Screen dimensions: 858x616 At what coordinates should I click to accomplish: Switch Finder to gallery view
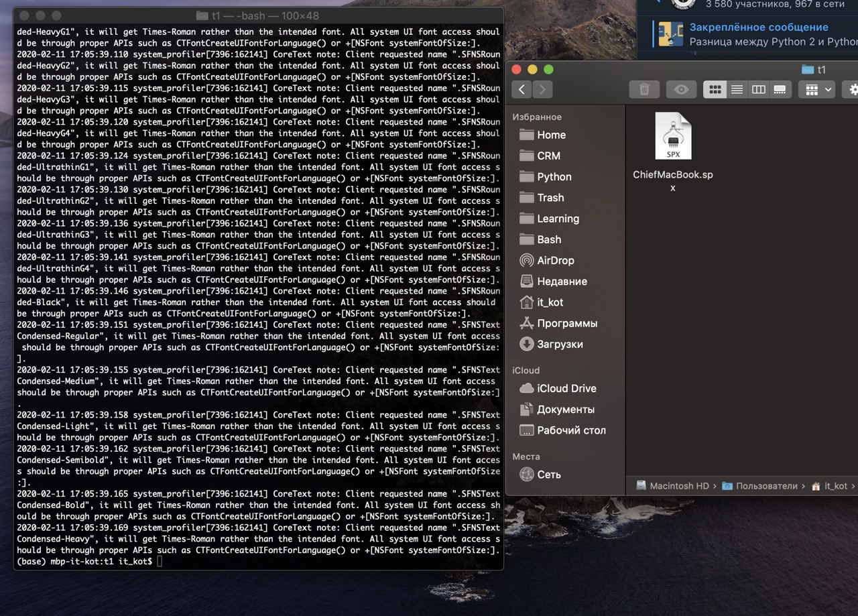point(780,89)
